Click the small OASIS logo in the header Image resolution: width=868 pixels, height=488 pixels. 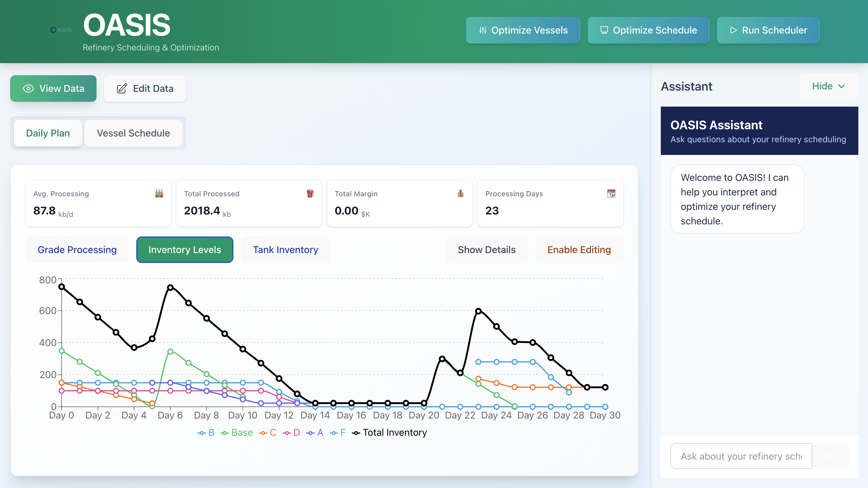(61, 30)
